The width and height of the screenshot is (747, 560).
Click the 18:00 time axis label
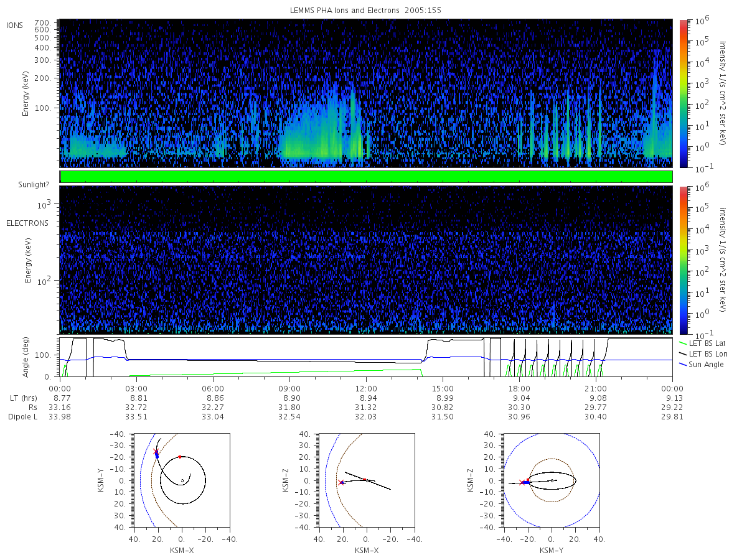point(519,387)
